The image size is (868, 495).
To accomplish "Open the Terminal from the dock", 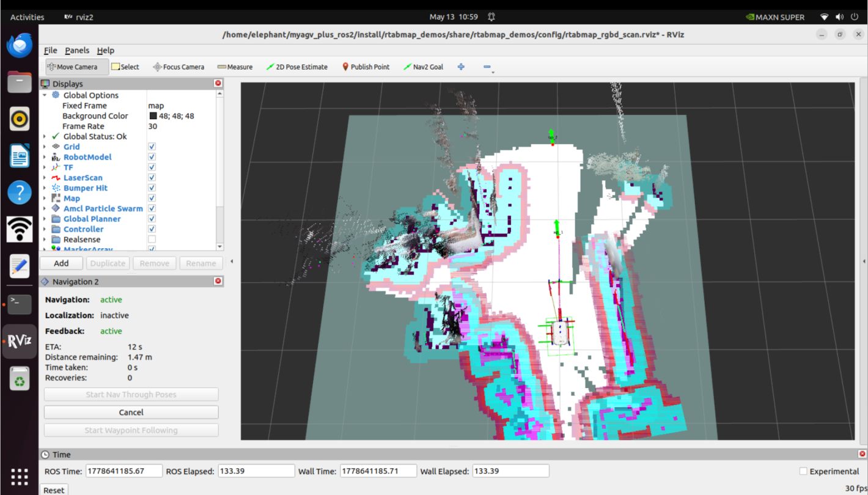I will [20, 303].
